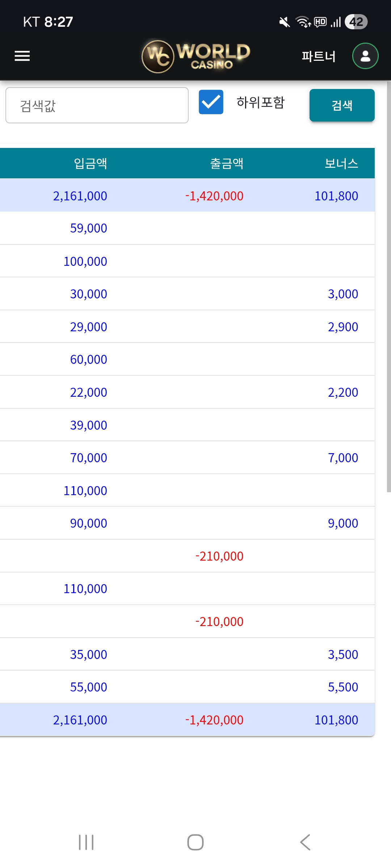The image size is (391, 868).
Task: Uncheck the 하위포함 checkbox
Action: point(211,102)
